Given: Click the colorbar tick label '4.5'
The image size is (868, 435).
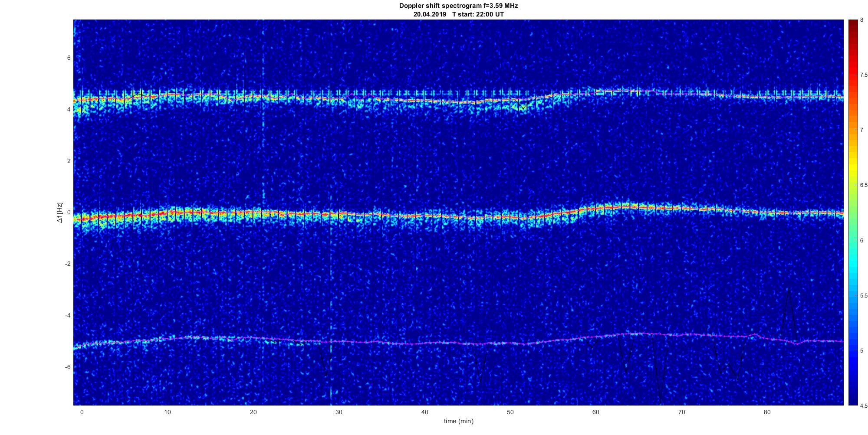Looking at the screenshot, I should pyautogui.click(x=864, y=406).
